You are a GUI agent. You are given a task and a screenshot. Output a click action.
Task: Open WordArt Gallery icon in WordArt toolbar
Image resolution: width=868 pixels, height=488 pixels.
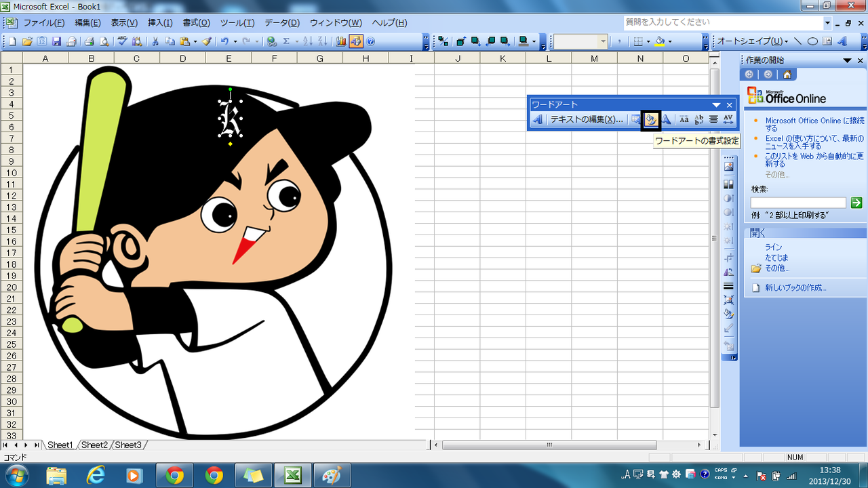pos(635,119)
